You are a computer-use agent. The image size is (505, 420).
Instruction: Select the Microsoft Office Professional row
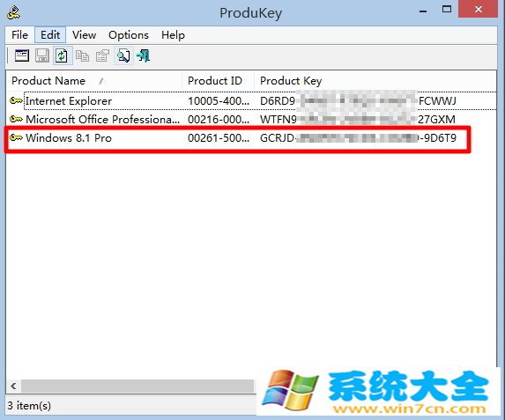pos(251,120)
